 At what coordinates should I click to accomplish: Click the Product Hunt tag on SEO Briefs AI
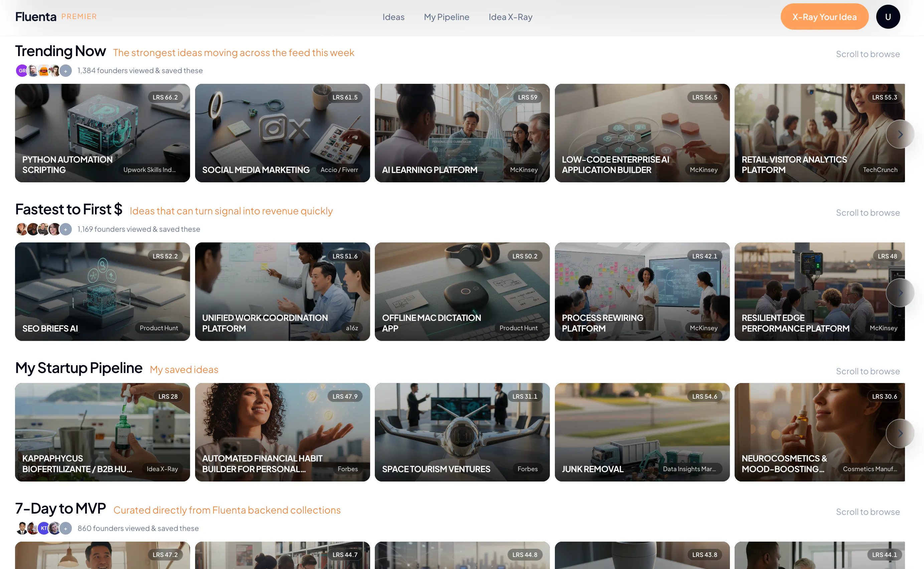point(159,328)
